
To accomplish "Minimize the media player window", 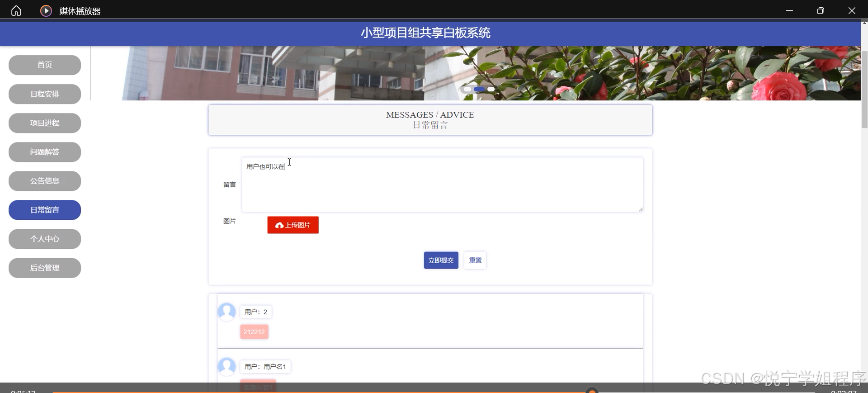I will 789,10.
